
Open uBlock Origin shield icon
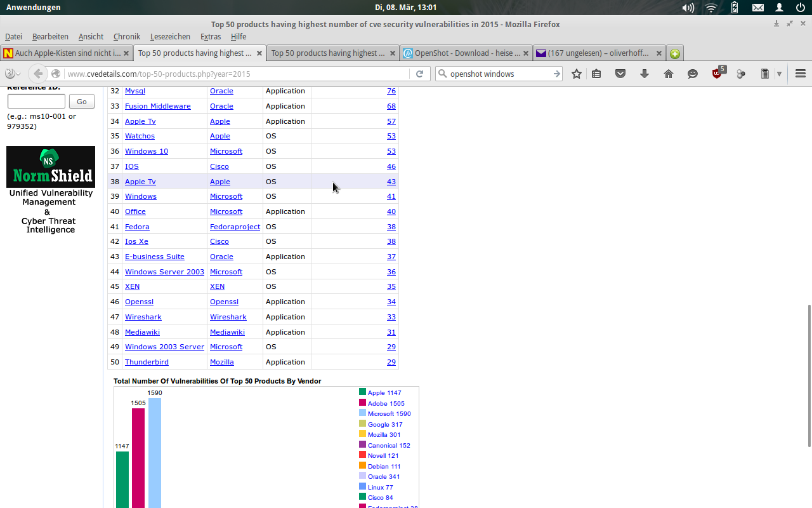coord(717,73)
